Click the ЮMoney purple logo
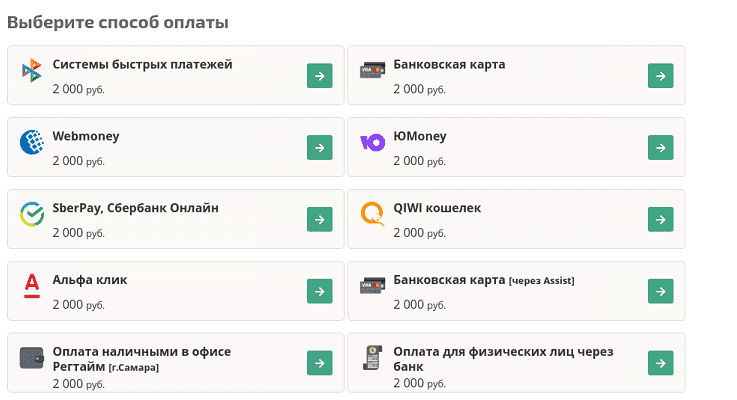 point(372,142)
